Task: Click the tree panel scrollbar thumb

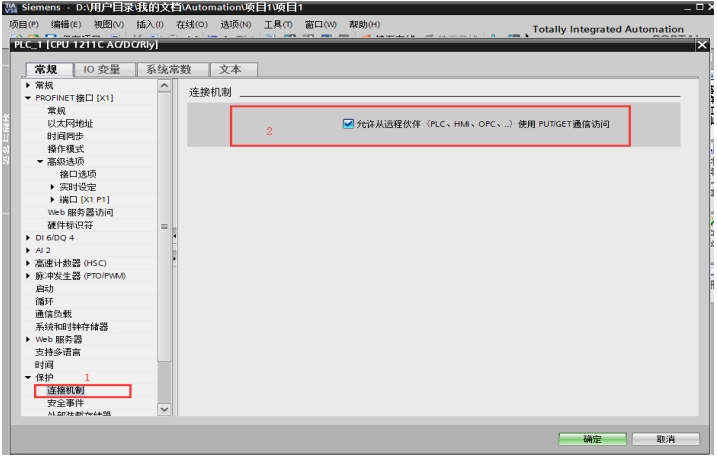Action: 164,226
